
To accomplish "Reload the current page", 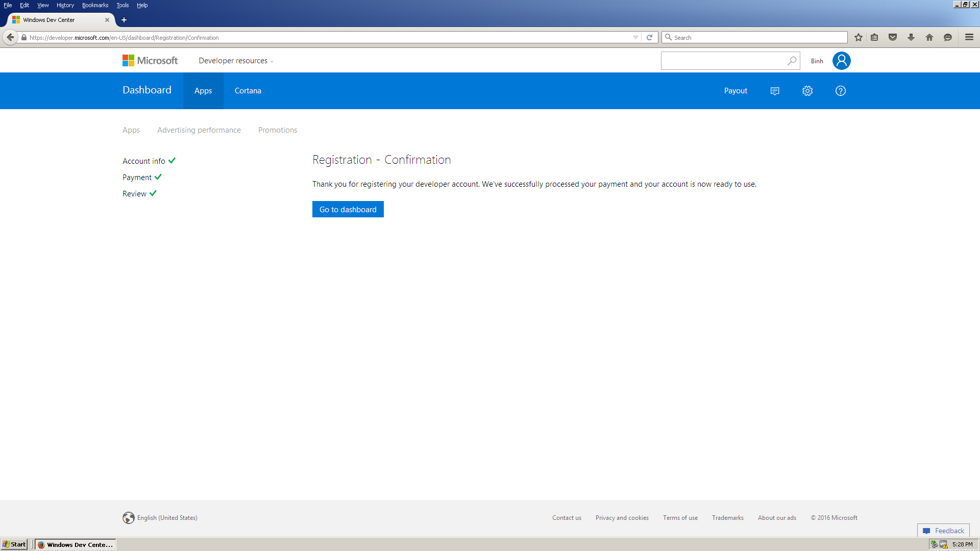I will pyautogui.click(x=649, y=37).
